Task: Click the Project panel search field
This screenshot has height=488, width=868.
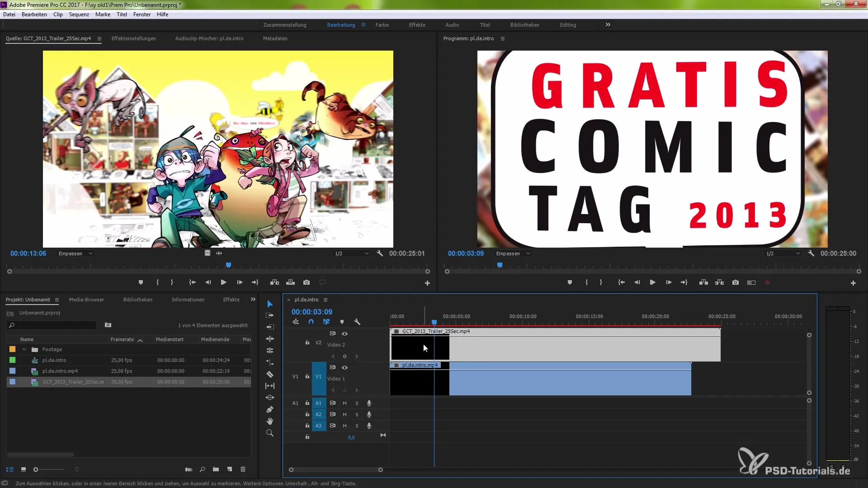Action: (52, 325)
